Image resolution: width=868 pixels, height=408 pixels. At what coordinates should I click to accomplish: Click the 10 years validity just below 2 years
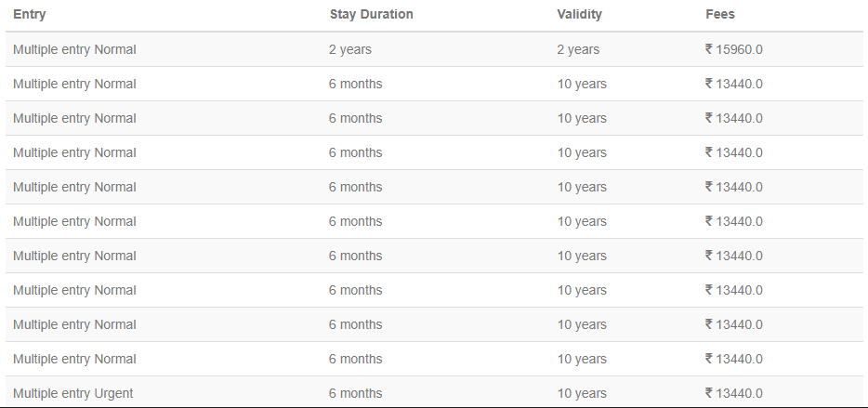582,84
